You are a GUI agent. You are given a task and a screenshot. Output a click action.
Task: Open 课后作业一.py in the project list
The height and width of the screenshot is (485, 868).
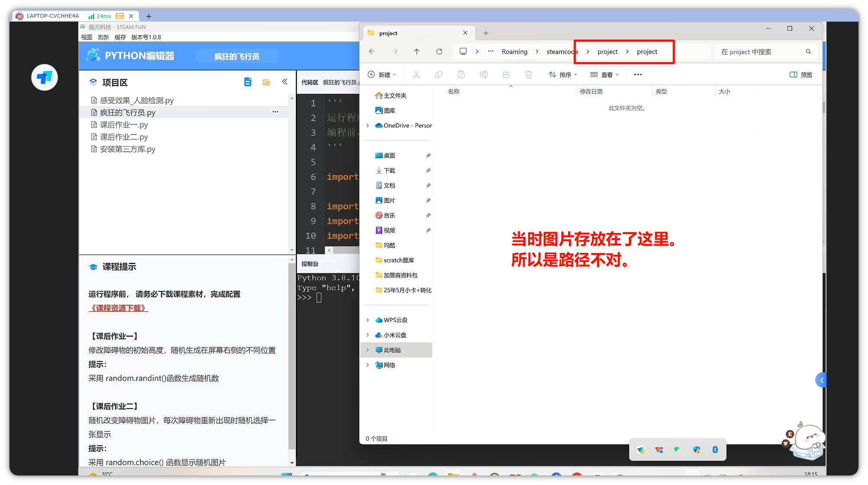tap(124, 125)
